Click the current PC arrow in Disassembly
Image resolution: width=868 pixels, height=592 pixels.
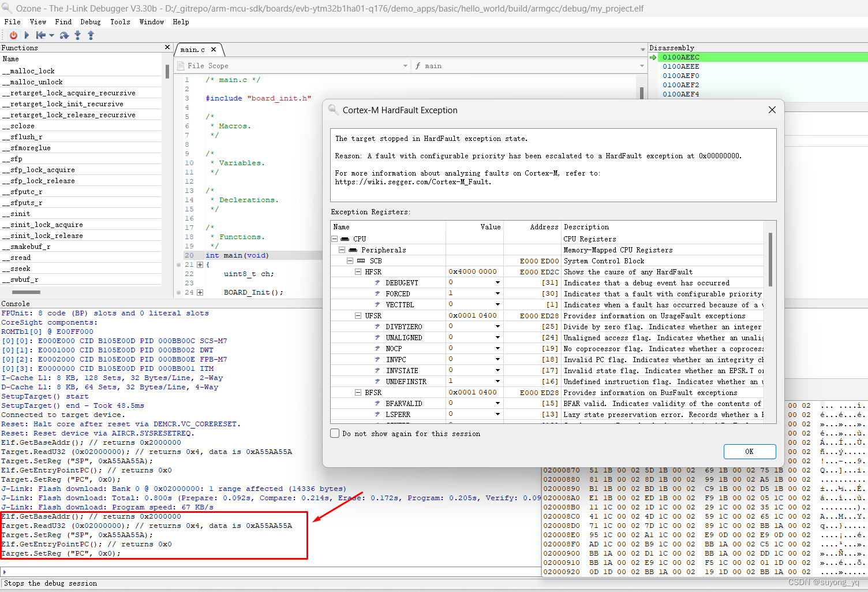(653, 57)
